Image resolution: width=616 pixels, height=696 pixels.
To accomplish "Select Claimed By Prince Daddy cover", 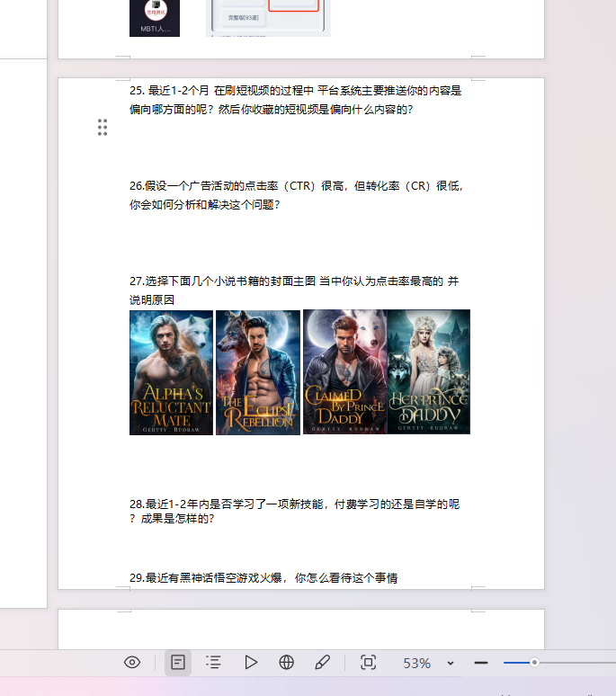I will click(344, 372).
